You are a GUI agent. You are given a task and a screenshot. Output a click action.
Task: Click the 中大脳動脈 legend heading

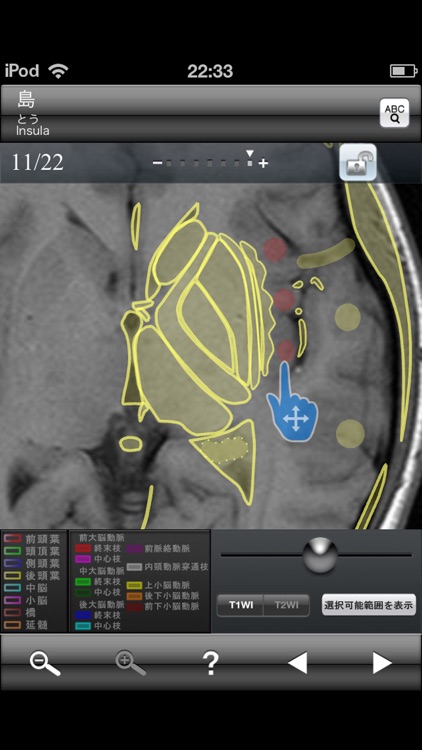[x=101, y=571]
